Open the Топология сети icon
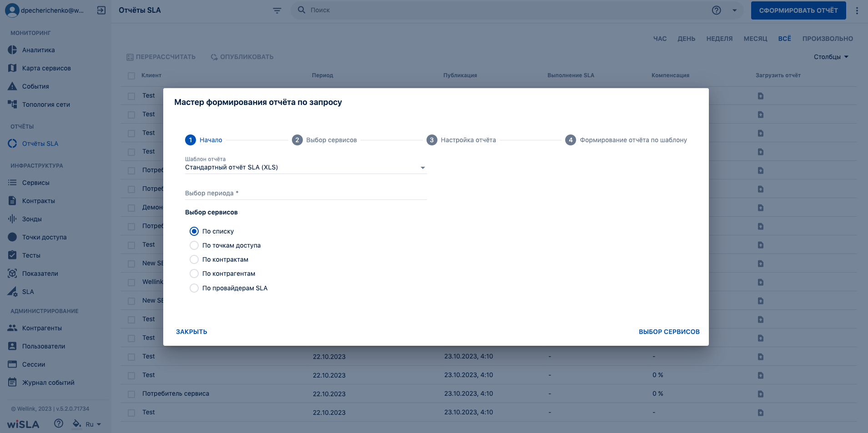Screen dimensions: 868x433 pyautogui.click(x=12, y=105)
